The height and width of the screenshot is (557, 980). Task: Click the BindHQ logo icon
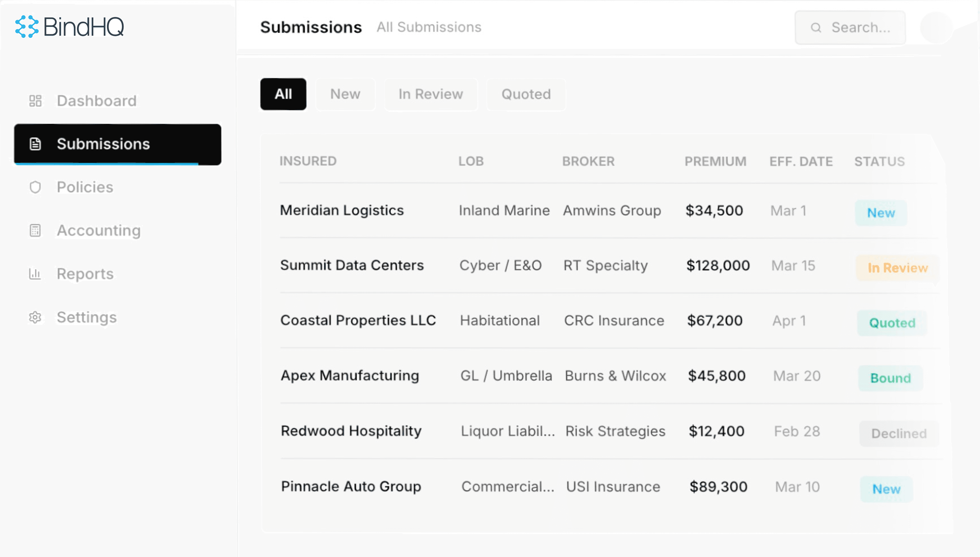coord(27,27)
